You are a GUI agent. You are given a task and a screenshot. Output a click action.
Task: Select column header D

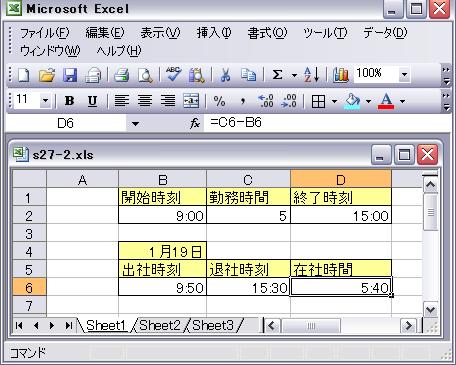coord(341,180)
